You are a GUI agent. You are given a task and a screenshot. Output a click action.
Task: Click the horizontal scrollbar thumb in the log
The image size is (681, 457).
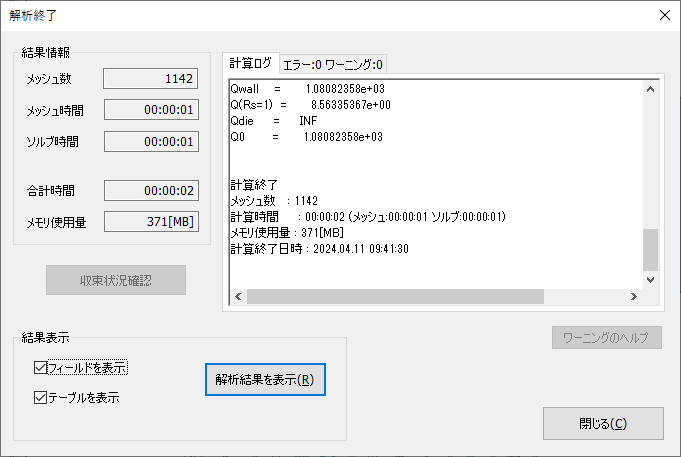pos(395,297)
